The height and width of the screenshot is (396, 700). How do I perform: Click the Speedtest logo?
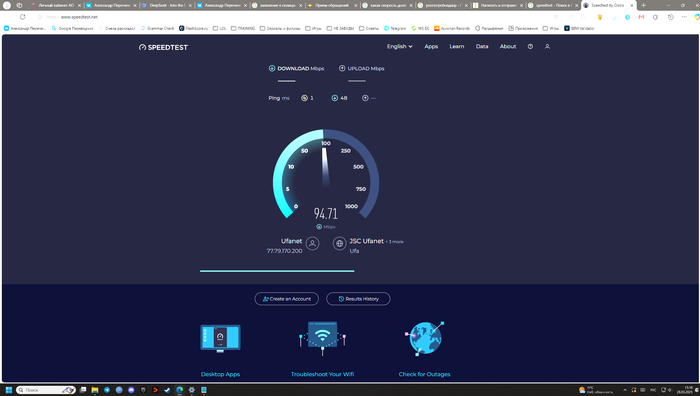point(163,47)
